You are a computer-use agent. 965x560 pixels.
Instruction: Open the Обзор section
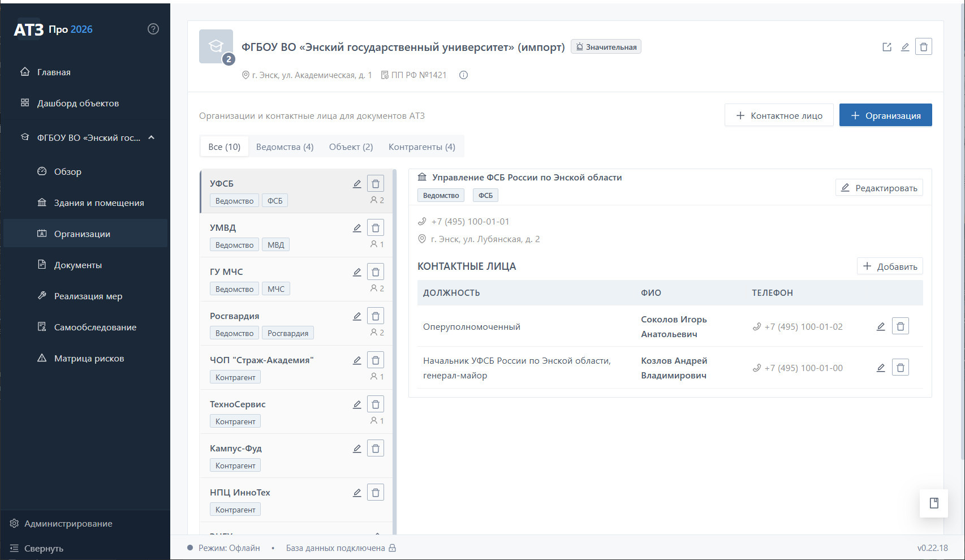coord(85,171)
